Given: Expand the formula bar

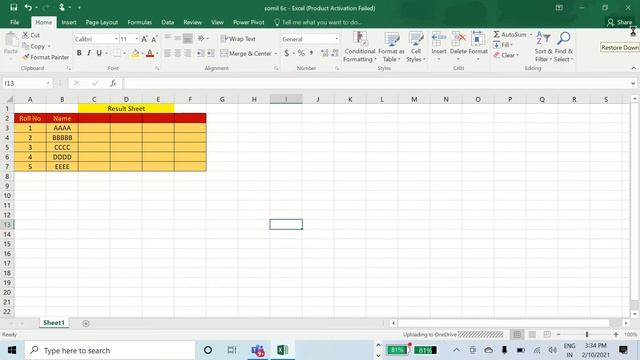Looking at the screenshot, I should [633, 83].
